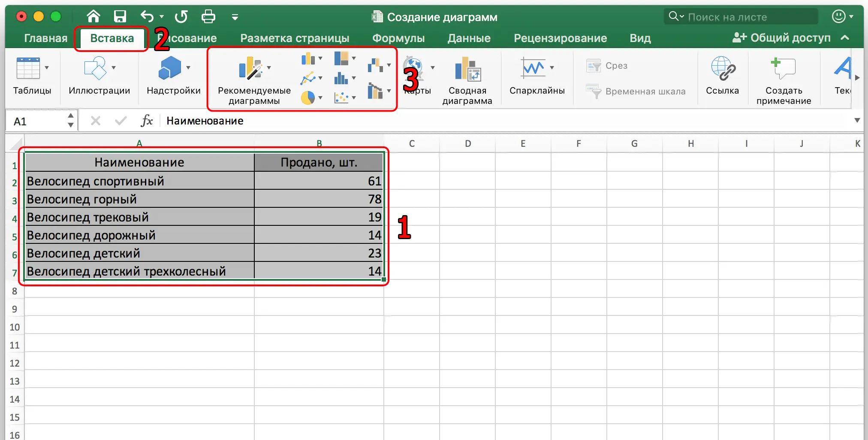Viewport: 868px width, 440px height.
Task: Click the search field Поиск на листе
Action: [741, 17]
